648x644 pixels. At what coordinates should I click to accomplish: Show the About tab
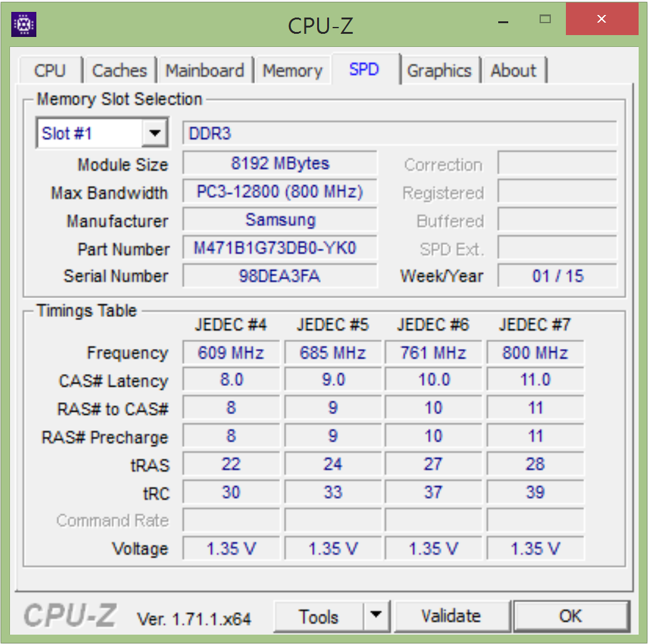514,71
